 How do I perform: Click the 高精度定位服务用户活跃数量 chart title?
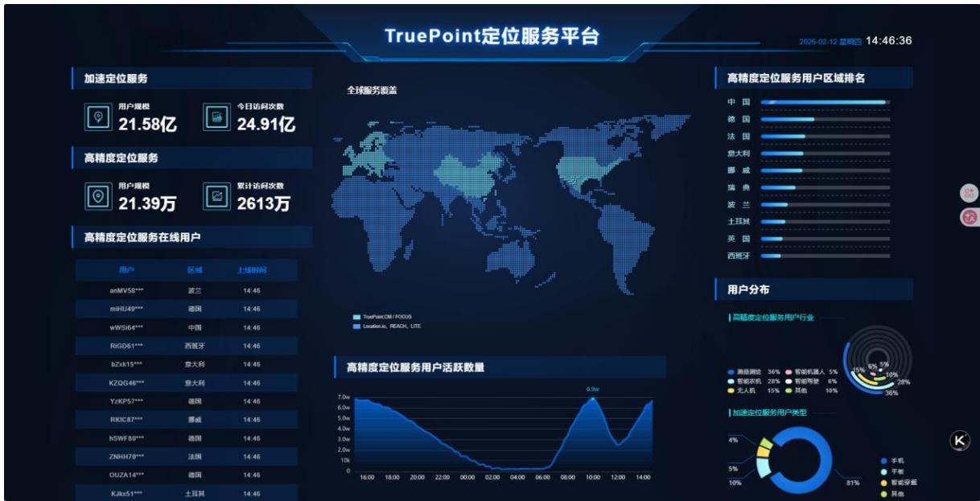pos(415,368)
